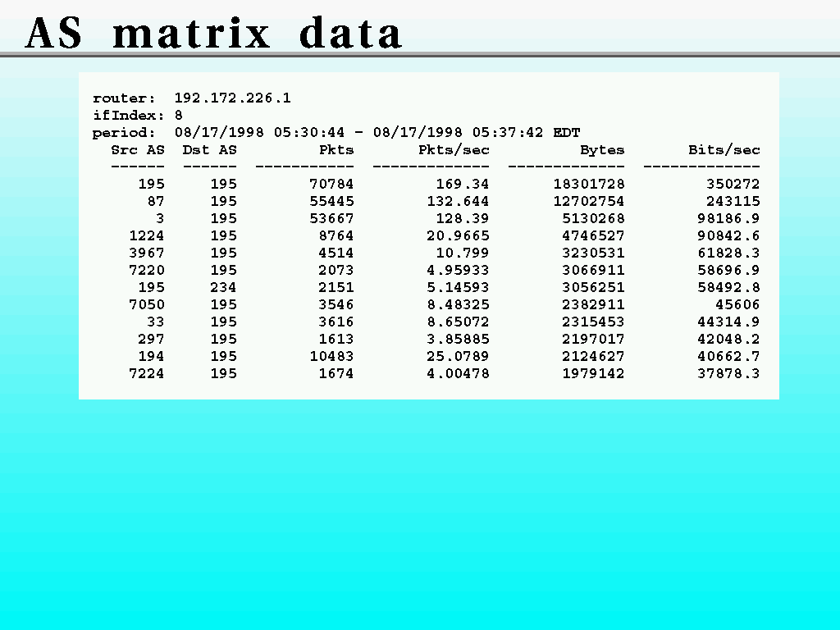Click the period start timestamp 08/17/1998 05:30:44

point(264,133)
